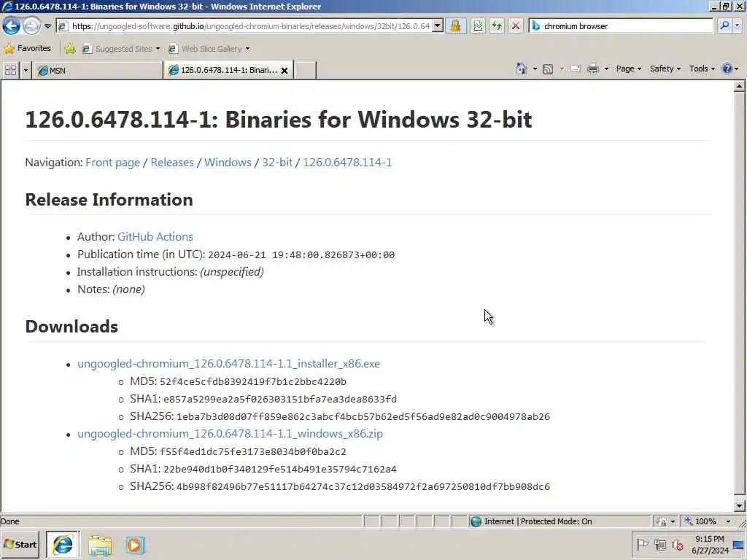Image resolution: width=747 pixels, height=560 pixels.
Task: Click the network tray icon
Action: [659, 544]
